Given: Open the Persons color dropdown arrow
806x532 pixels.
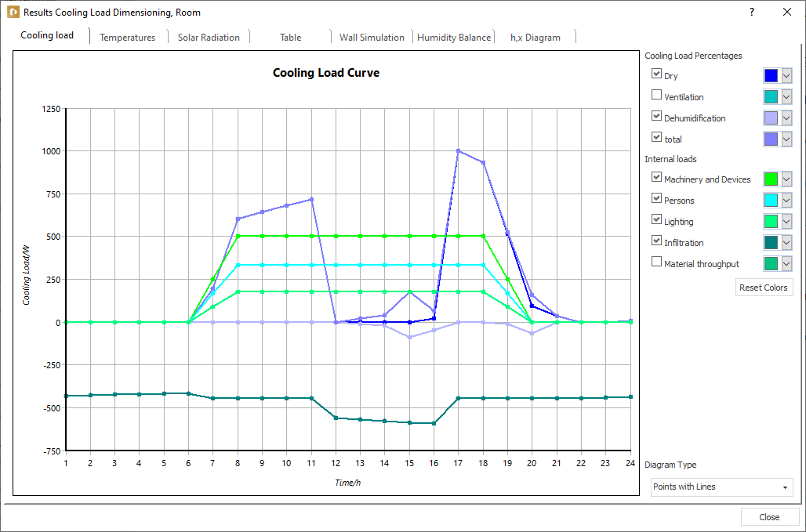Looking at the screenshot, I should click(786, 201).
